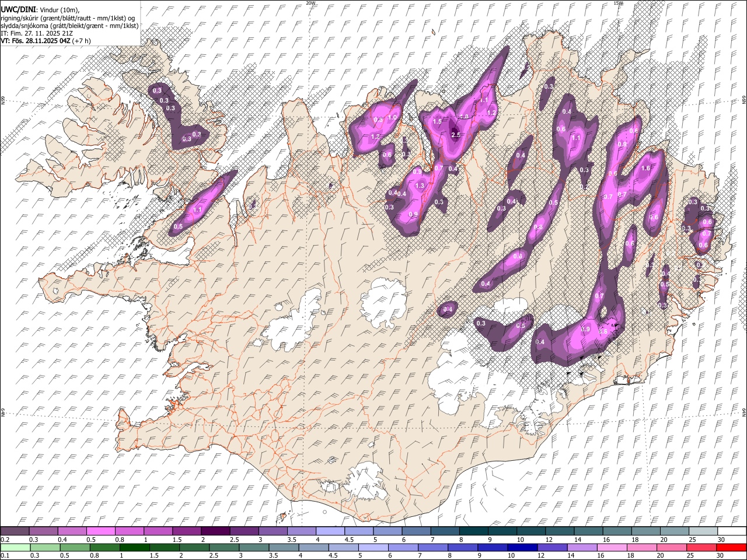Click the "0.8" label in the upper legend row
The image size is (747, 560).
119,540
